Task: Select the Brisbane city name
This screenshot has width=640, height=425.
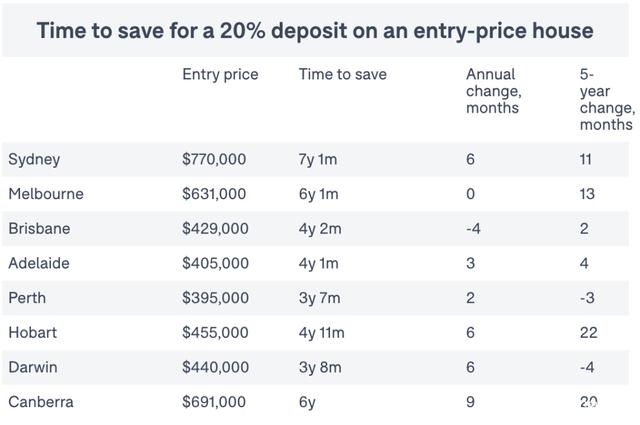Action: (39, 229)
